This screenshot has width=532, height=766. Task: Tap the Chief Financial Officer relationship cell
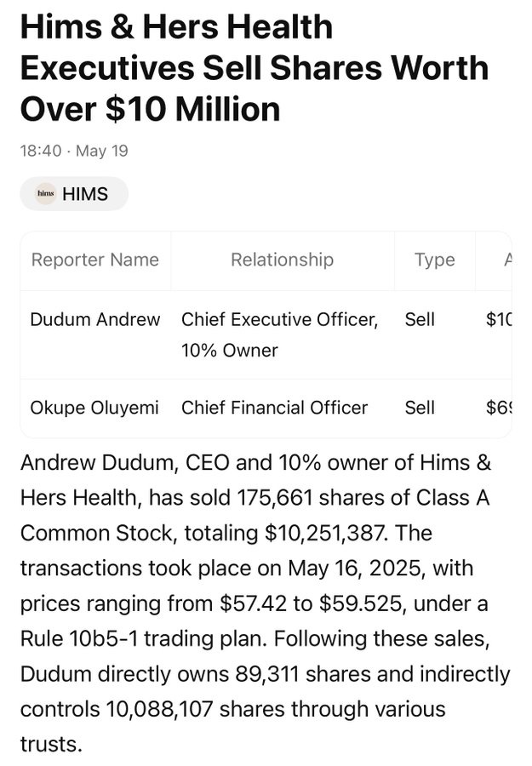pos(275,408)
